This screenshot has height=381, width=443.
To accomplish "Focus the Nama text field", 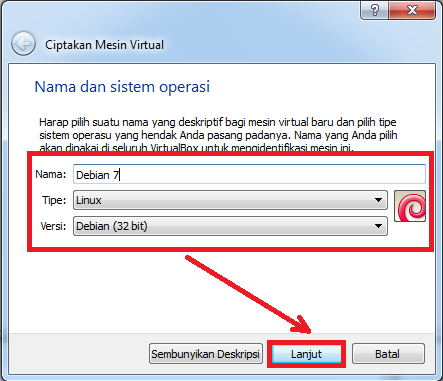I will [x=249, y=174].
